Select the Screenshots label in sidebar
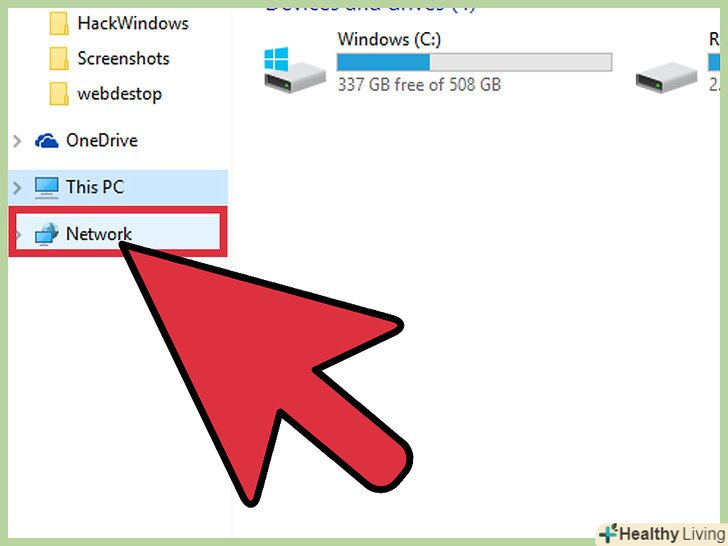The image size is (728, 546). [124, 58]
